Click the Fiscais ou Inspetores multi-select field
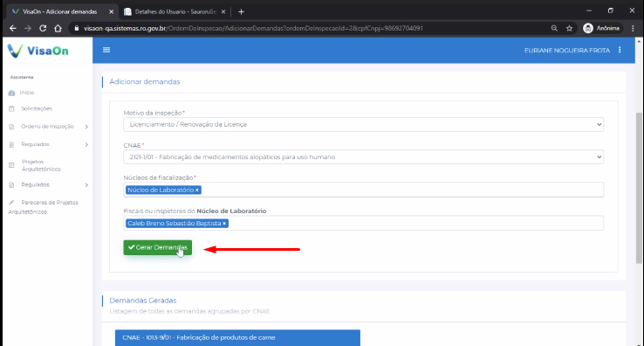This screenshot has width=644, height=346. click(x=364, y=223)
